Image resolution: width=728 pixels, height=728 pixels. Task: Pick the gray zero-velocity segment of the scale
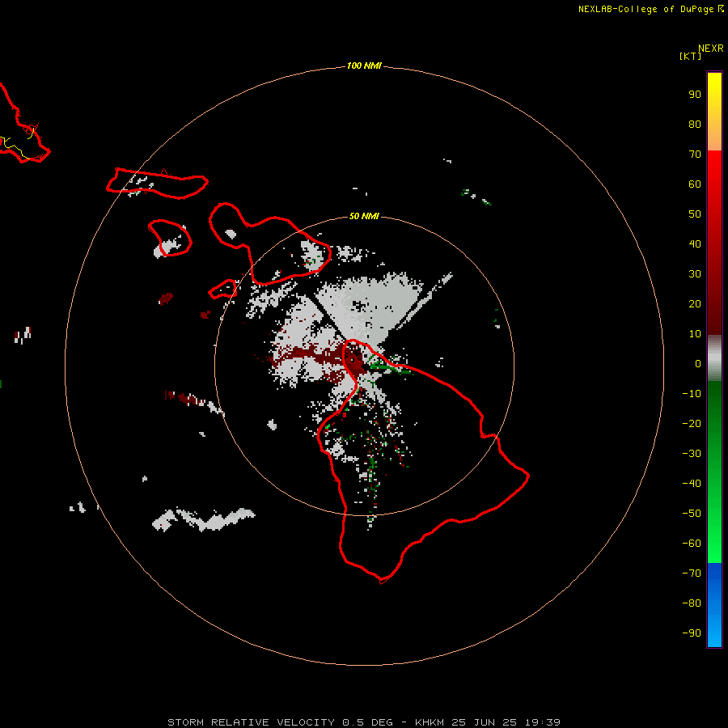714,358
